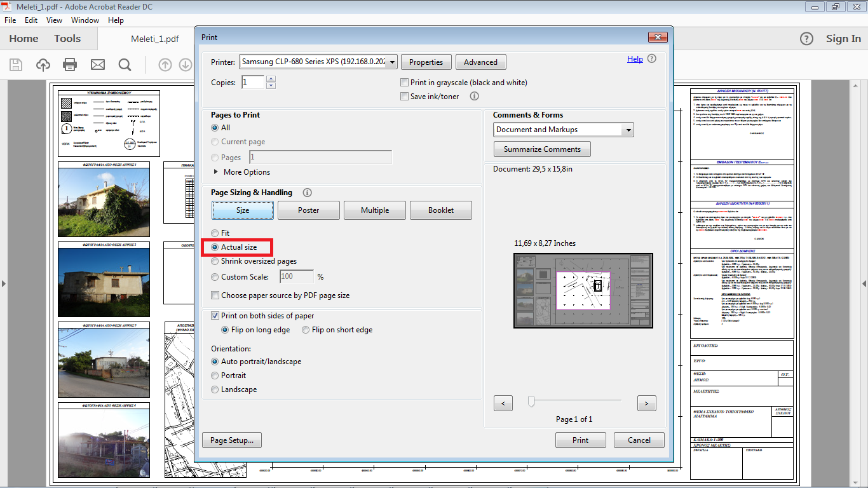Close the Print dialog with X

coord(657,37)
